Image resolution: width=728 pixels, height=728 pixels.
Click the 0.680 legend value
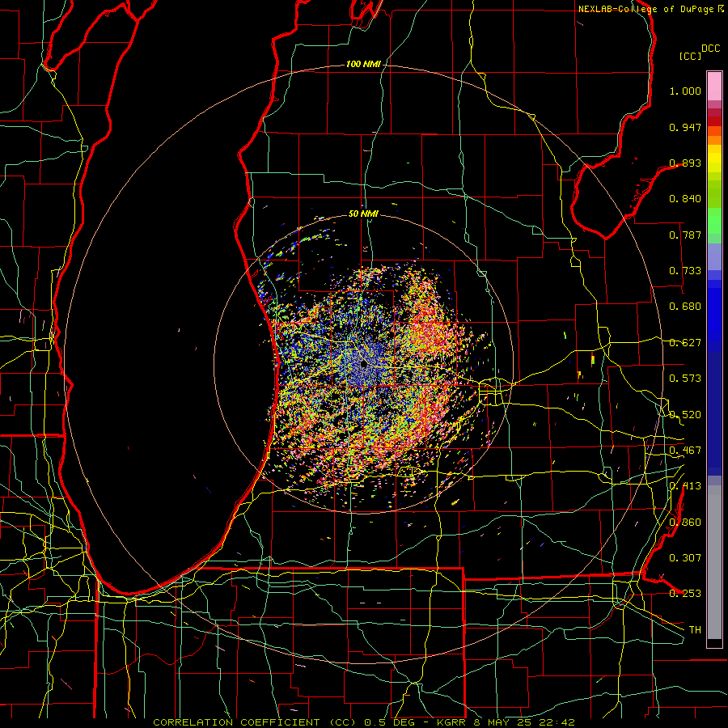(x=685, y=307)
